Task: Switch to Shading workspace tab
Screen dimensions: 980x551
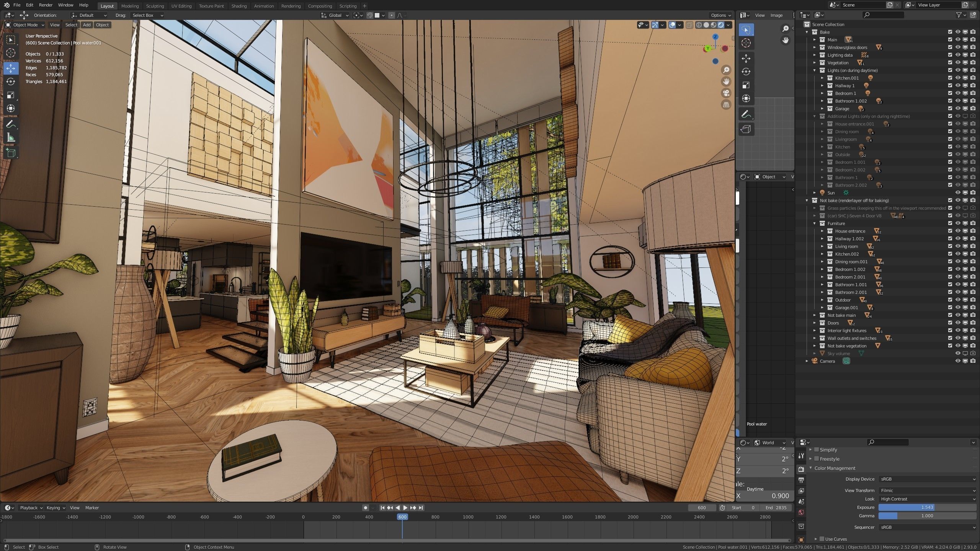Action: 239,6
